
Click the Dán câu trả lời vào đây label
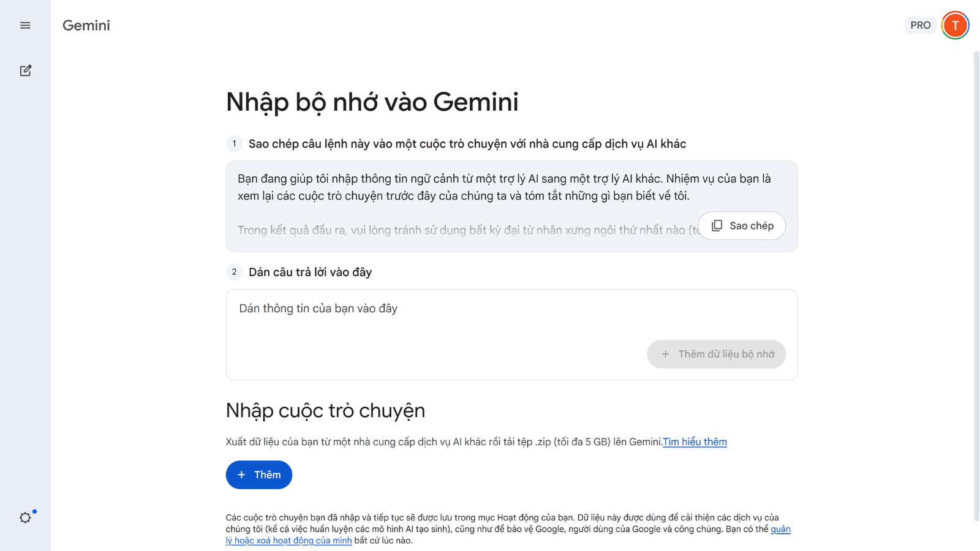(x=310, y=272)
